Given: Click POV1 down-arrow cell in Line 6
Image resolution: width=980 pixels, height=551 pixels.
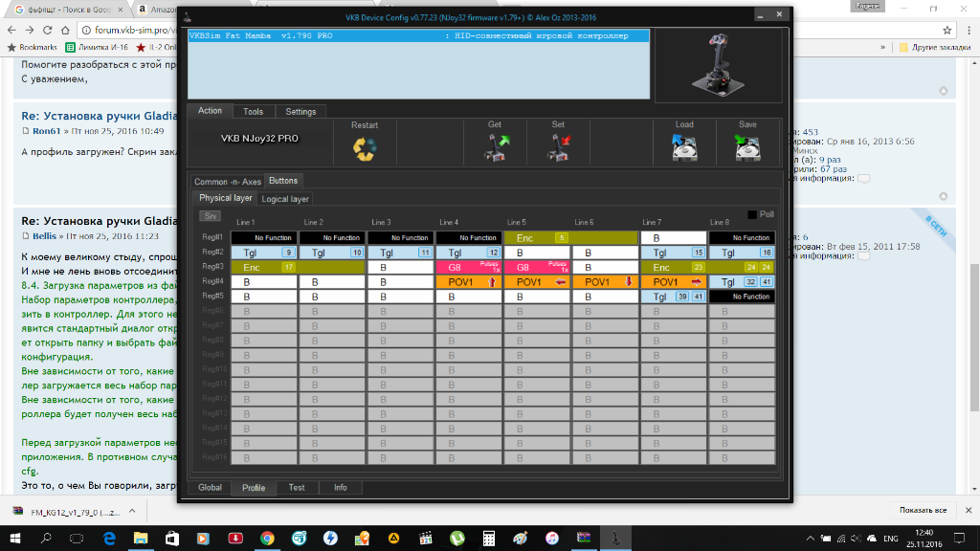Looking at the screenshot, I should click(x=605, y=282).
